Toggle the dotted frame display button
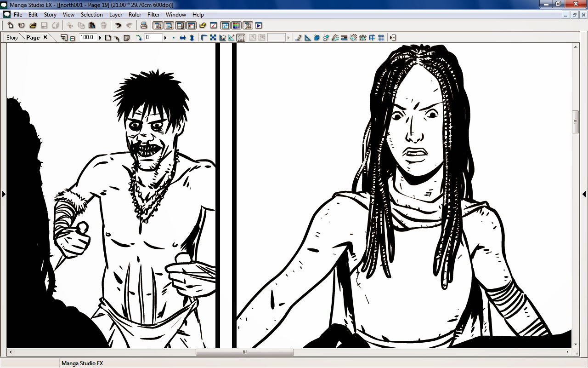 241,38
